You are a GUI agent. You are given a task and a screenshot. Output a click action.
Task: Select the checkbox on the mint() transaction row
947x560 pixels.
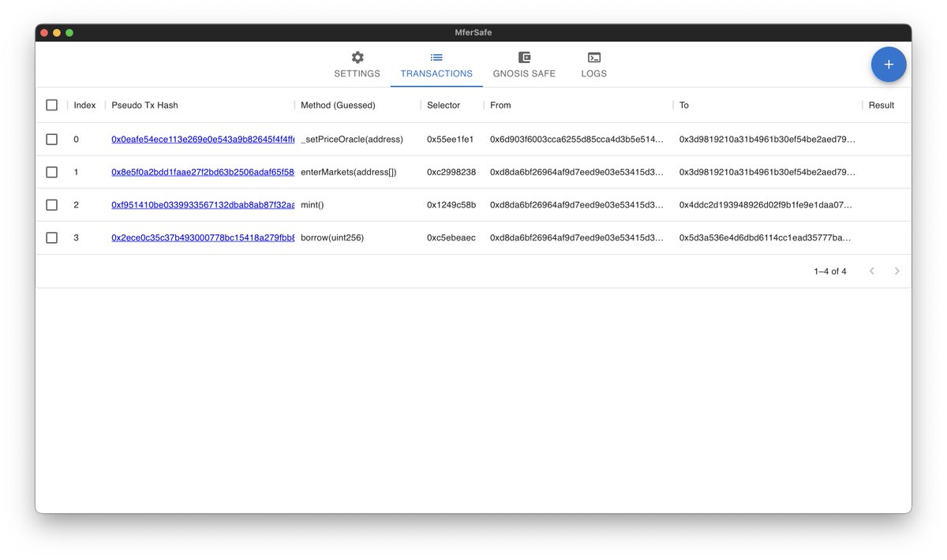(51, 204)
